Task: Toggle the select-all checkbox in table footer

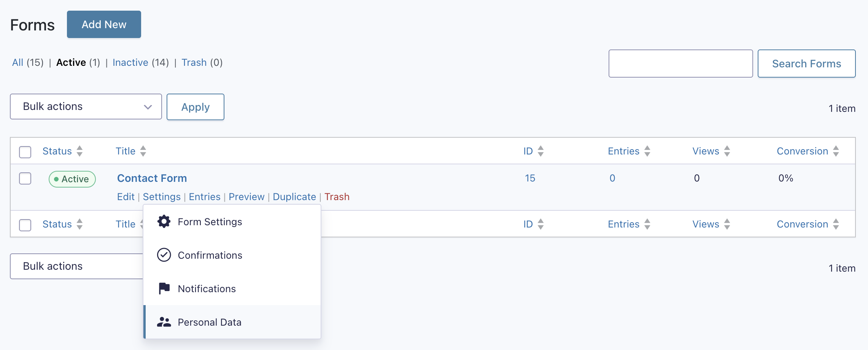Action: pyautogui.click(x=25, y=225)
